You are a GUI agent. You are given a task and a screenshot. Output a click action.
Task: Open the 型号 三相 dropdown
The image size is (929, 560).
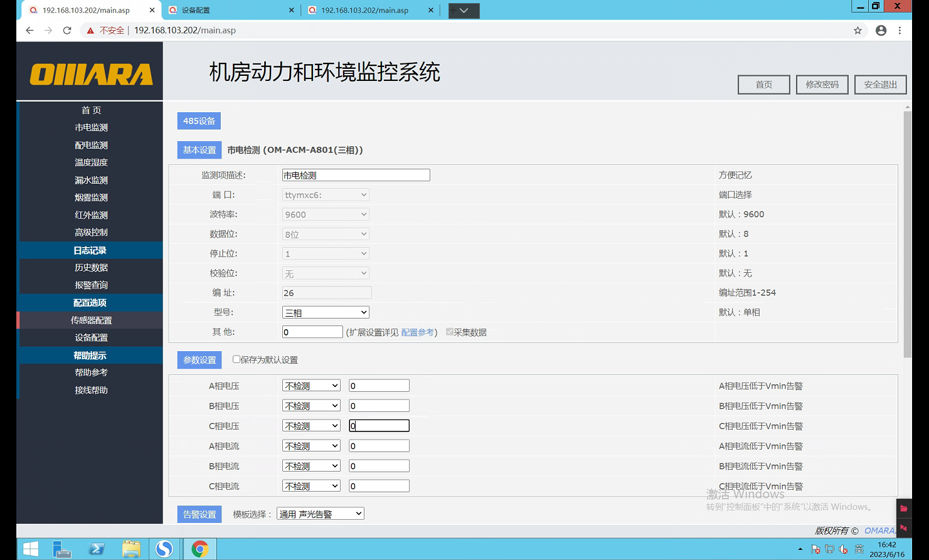tap(326, 312)
